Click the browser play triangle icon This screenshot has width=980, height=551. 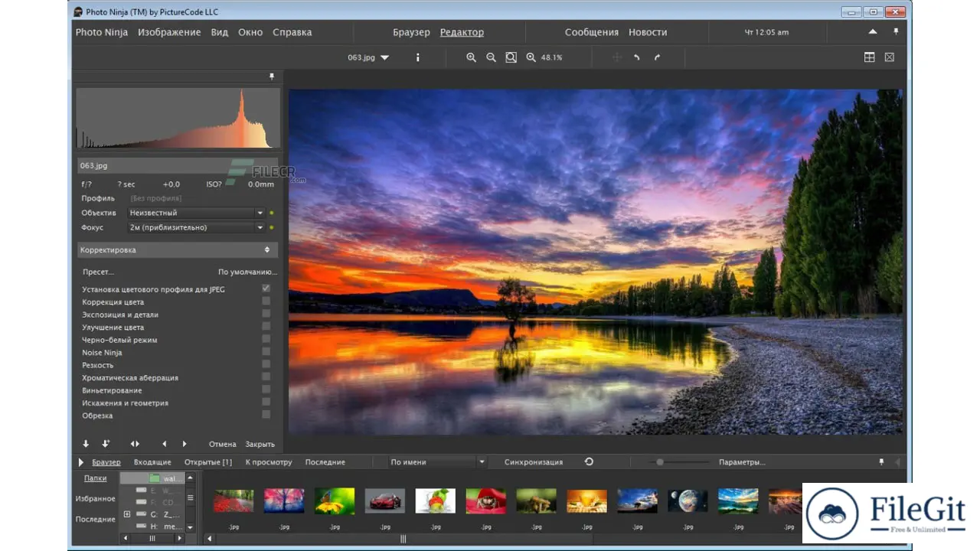[81, 462]
